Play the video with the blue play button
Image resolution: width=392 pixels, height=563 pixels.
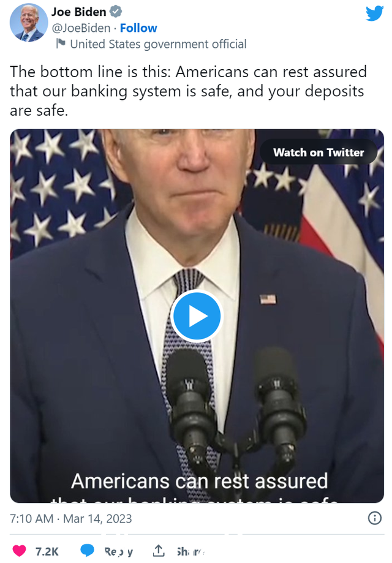(197, 316)
